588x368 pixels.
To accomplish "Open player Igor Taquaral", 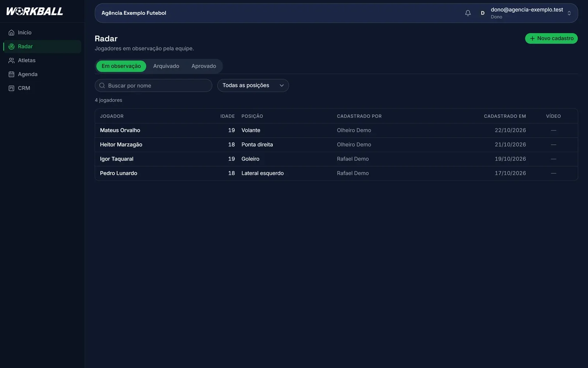I will (116, 159).
